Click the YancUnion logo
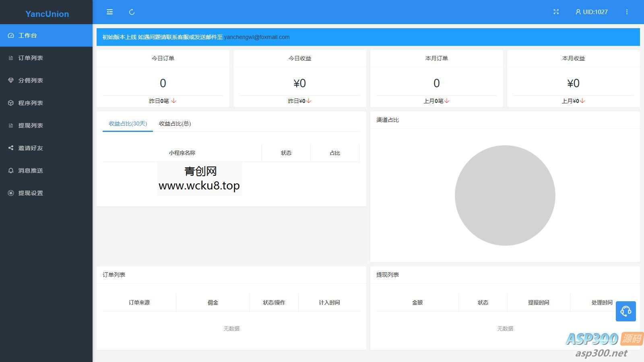The height and width of the screenshot is (362, 644). click(46, 14)
